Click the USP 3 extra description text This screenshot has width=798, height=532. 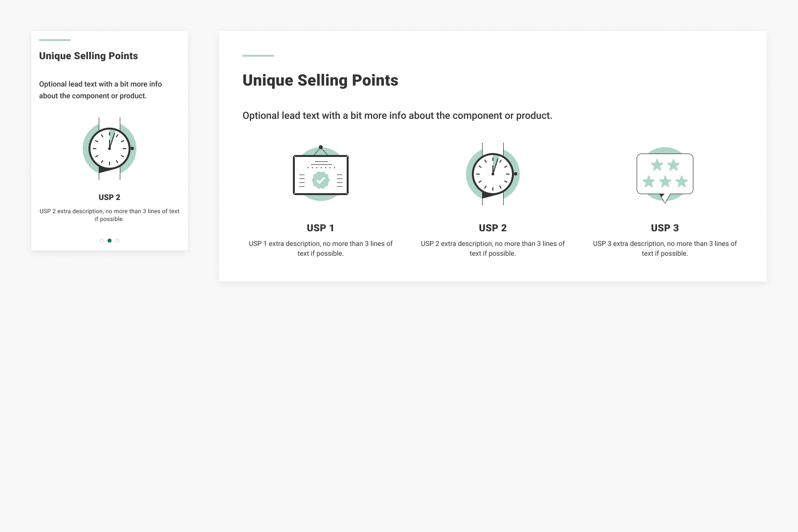pyautogui.click(x=665, y=248)
